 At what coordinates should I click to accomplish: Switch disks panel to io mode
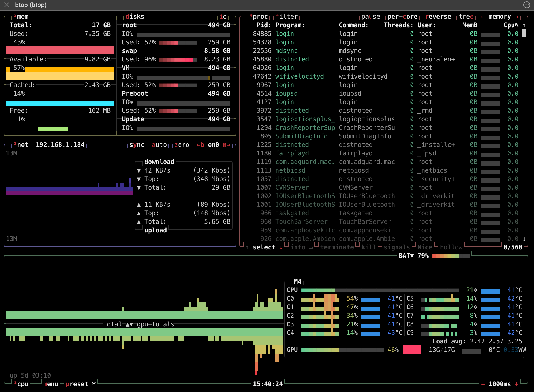click(223, 17)
